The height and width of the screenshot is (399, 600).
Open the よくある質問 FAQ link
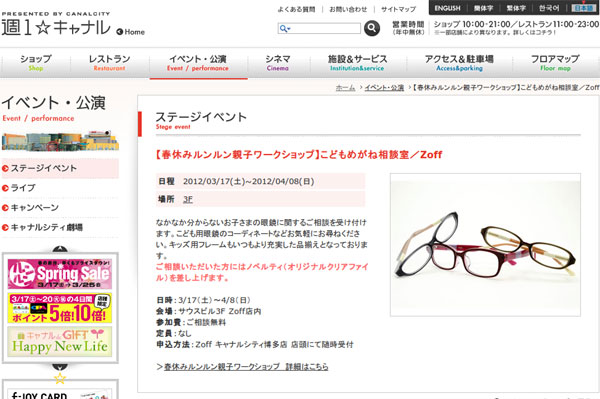(x=297, y=9)
